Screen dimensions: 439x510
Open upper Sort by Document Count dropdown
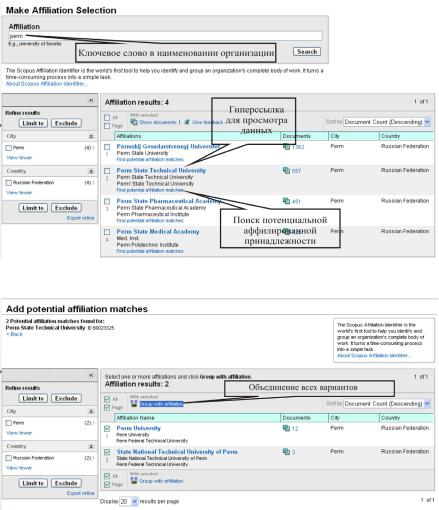387,122
